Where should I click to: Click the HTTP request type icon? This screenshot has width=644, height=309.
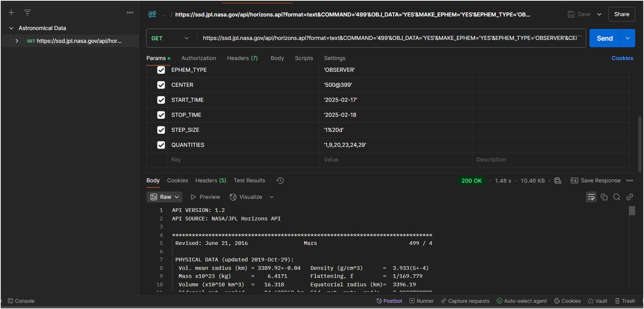pyautogui.click(x=152, y=14)
